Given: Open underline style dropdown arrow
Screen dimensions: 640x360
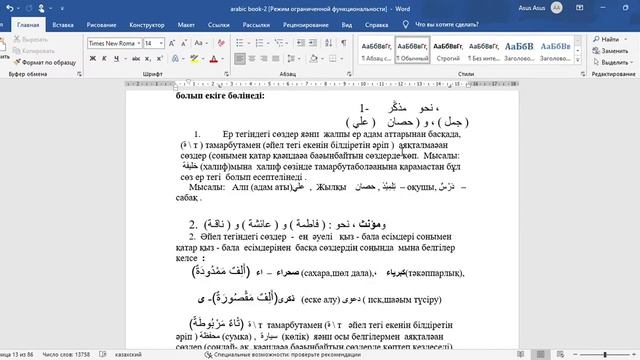Looking at the screenshot, I should point(125,59).
